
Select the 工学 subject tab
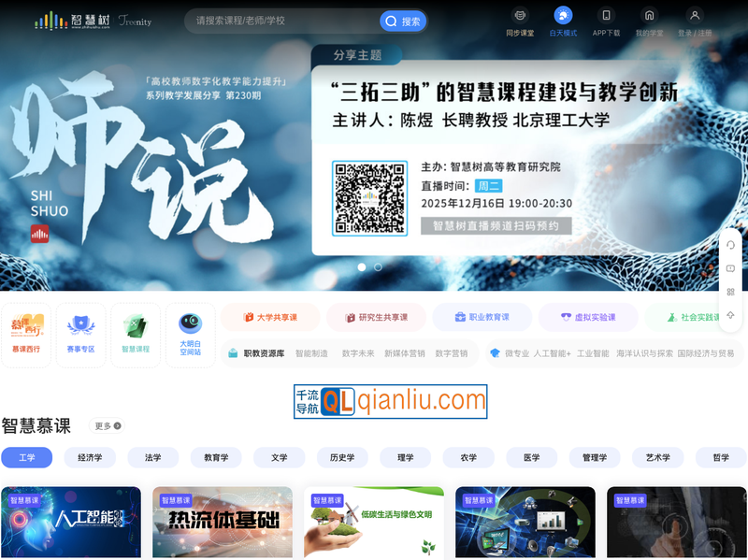27,458
